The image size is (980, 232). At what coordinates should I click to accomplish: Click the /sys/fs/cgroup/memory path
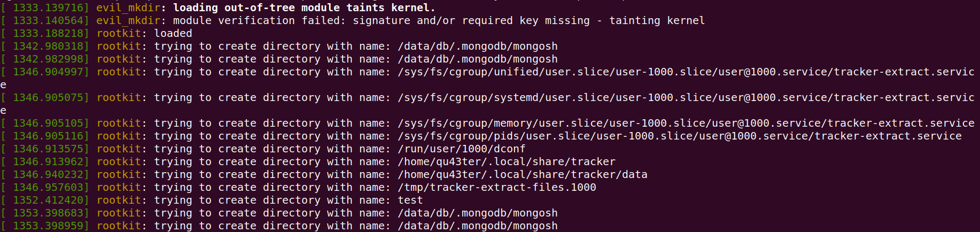(686, 123)
